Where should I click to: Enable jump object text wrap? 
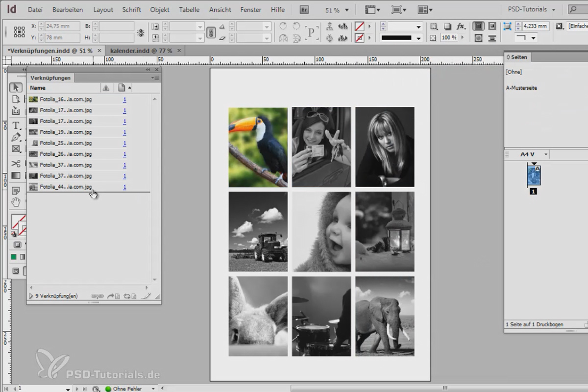pyautogui.click(x=492, y=38)
